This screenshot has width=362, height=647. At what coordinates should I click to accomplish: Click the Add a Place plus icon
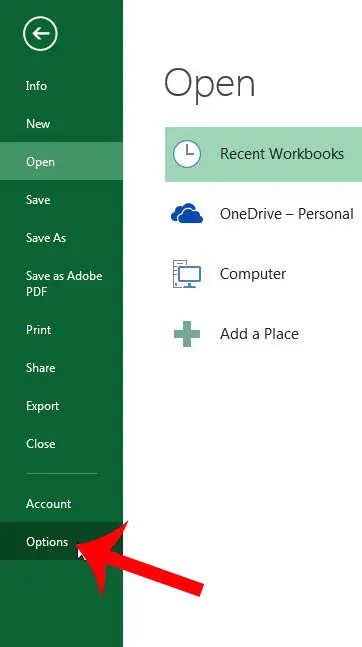tap(187, 333)
